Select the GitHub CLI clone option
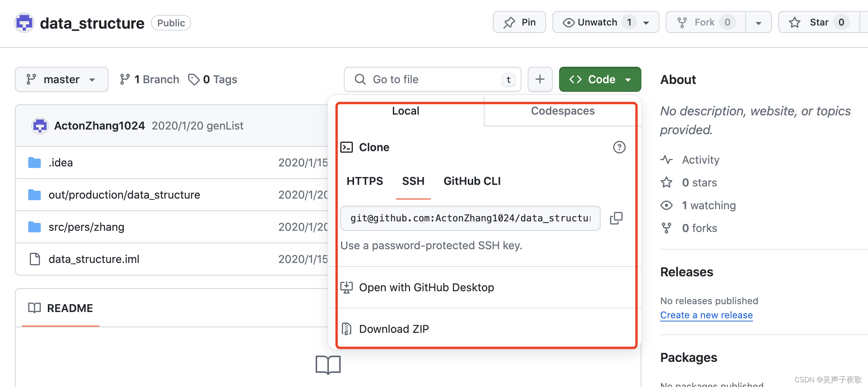The image size is (868, 387). pos(472,181)
